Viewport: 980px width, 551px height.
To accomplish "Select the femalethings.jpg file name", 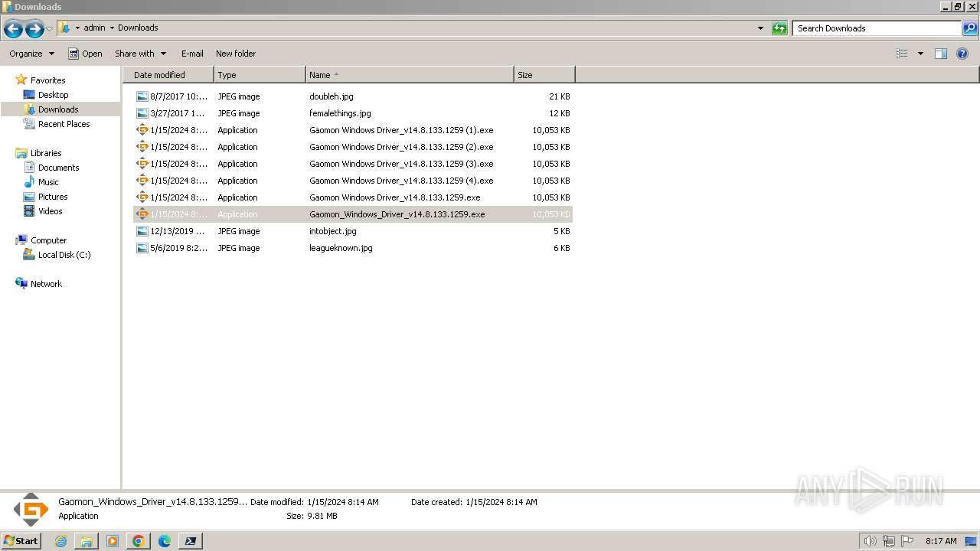I will pos(340,113).
